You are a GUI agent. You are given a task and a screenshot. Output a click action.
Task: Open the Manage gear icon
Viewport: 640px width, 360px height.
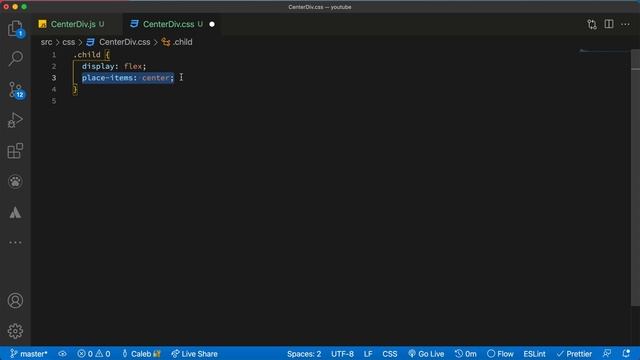[x=15, y=331]
